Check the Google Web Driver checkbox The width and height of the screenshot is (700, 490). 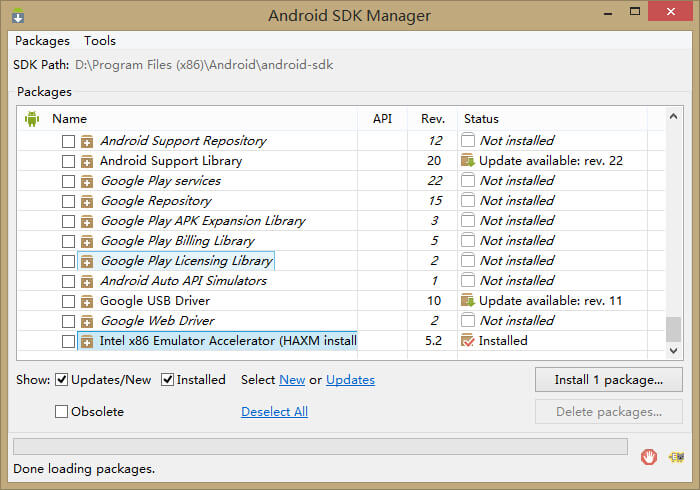point(68,321)
